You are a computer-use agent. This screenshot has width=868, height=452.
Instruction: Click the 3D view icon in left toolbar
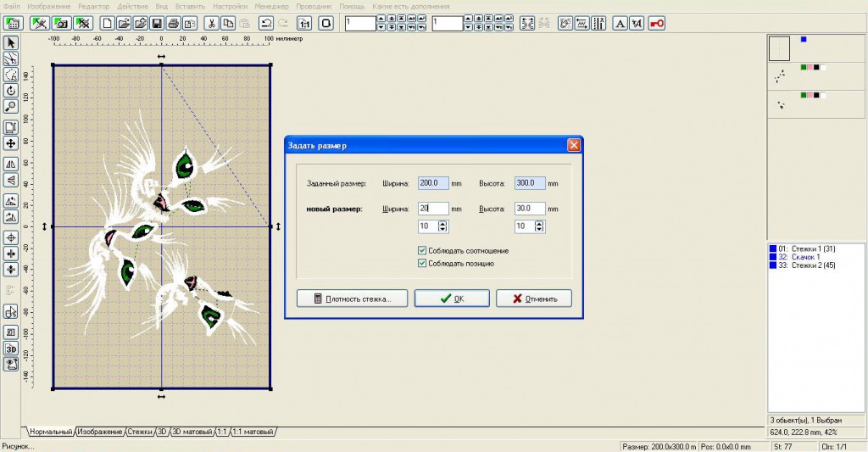tap(11, 349)
